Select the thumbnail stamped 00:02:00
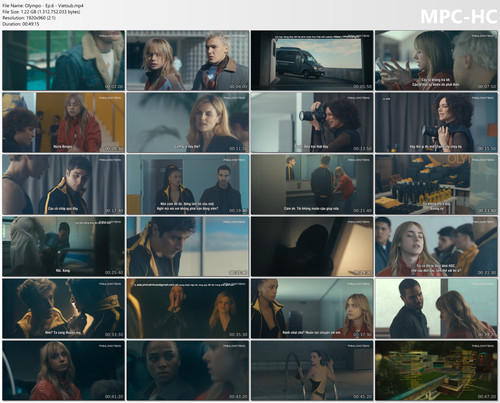The width and height of the screenshot is (500, 403). pos(64,60)
